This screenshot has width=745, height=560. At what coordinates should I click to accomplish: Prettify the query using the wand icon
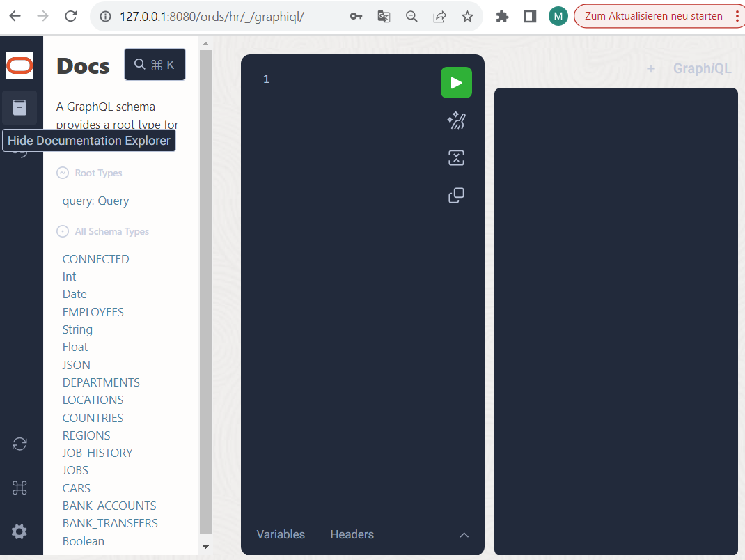pyautogui.click(x=456, y=120)
